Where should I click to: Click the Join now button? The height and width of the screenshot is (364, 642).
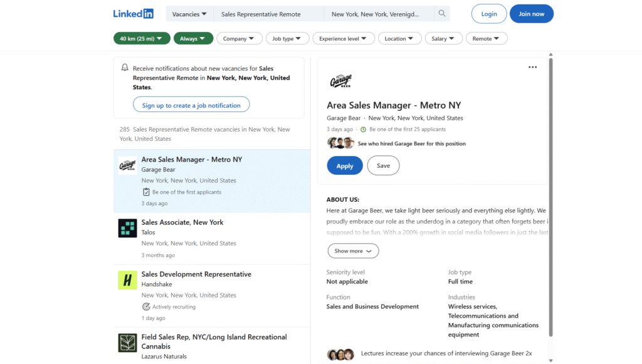(x=532, y=14)
